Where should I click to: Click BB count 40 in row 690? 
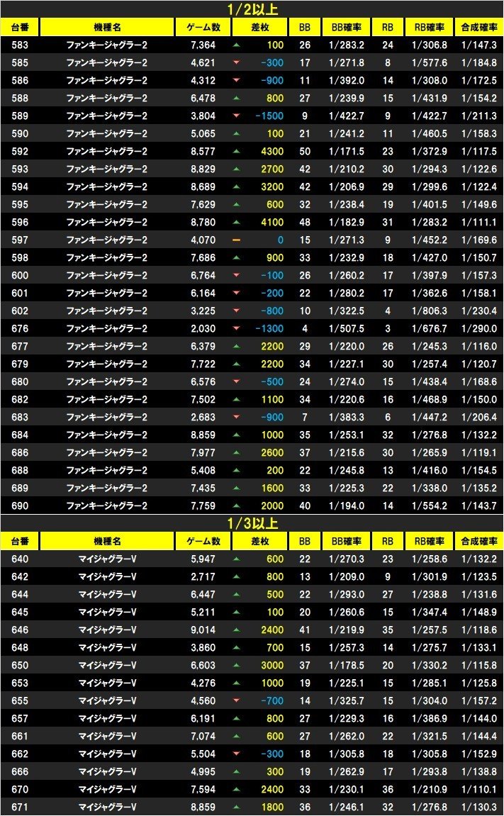[x=305, y=505]
